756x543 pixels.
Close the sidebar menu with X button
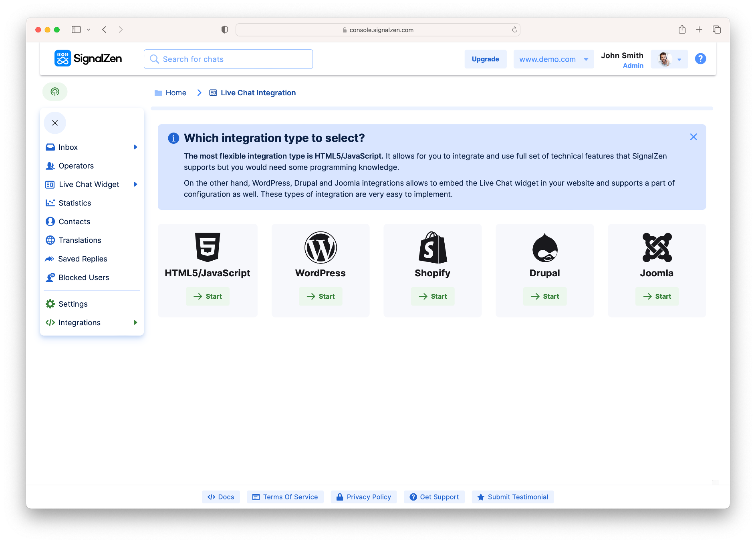pyautogui.click(x=55, y=123)
